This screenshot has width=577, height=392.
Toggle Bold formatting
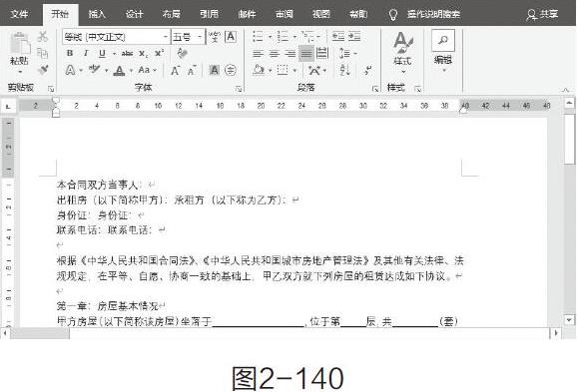(70, 53)
